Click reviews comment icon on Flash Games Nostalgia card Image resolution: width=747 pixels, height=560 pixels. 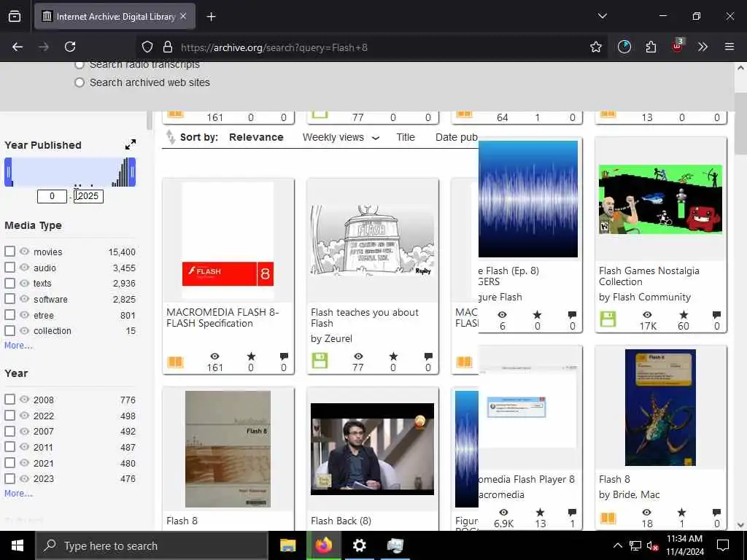[x=716, y=315]
